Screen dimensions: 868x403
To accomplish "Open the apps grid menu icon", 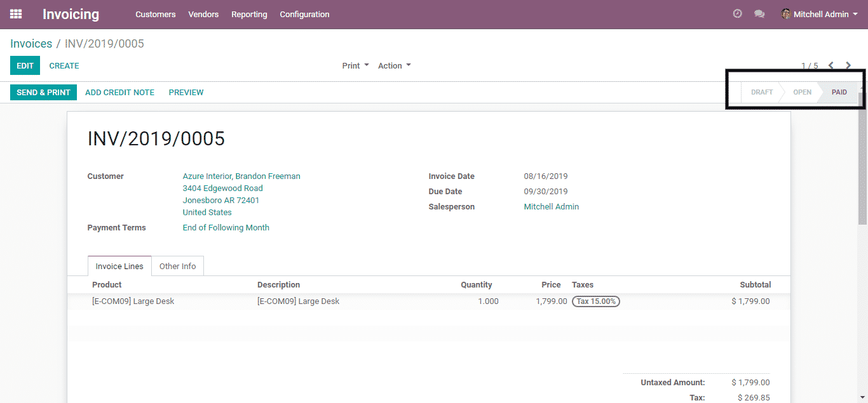I will 16,14.
